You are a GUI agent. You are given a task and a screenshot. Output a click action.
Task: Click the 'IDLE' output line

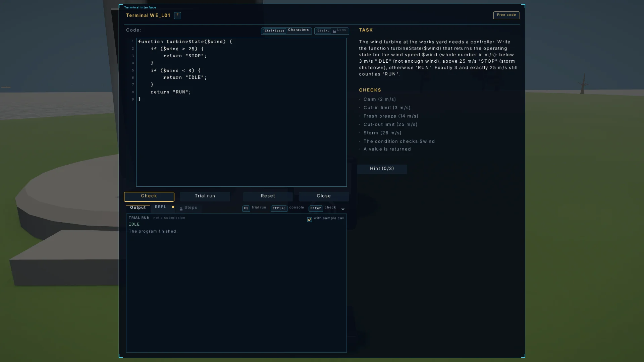(134, 225)
